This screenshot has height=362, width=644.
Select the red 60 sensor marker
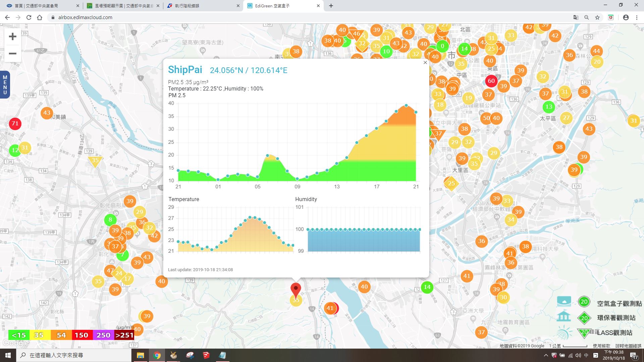click(x=491, y=81)
